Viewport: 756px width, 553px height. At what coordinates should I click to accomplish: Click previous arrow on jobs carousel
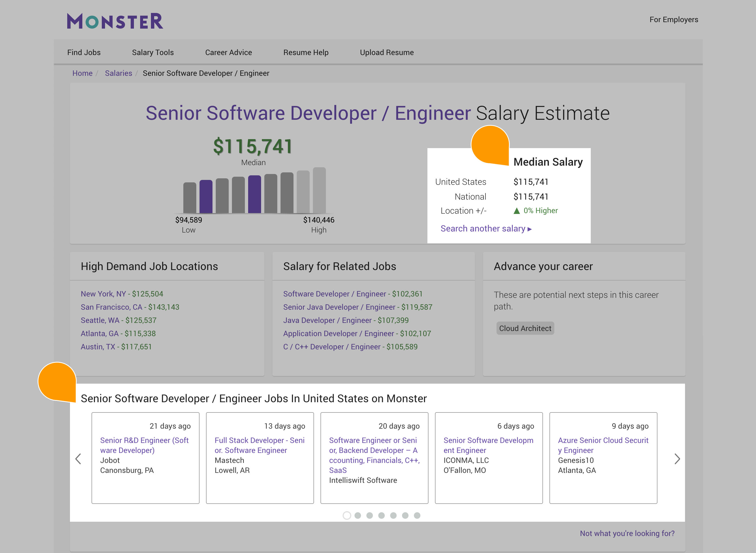pyautogui.click(x=78, y=459)
